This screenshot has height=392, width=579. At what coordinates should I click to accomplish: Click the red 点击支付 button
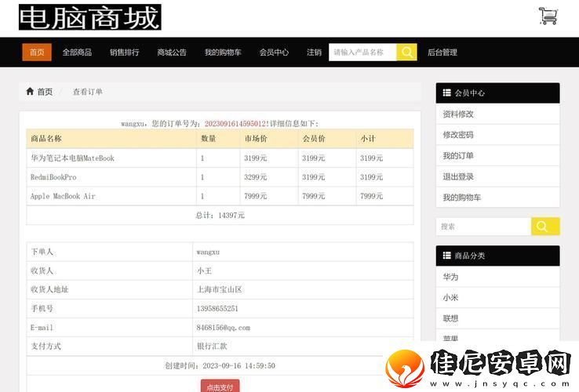click(x=220, y=386)
